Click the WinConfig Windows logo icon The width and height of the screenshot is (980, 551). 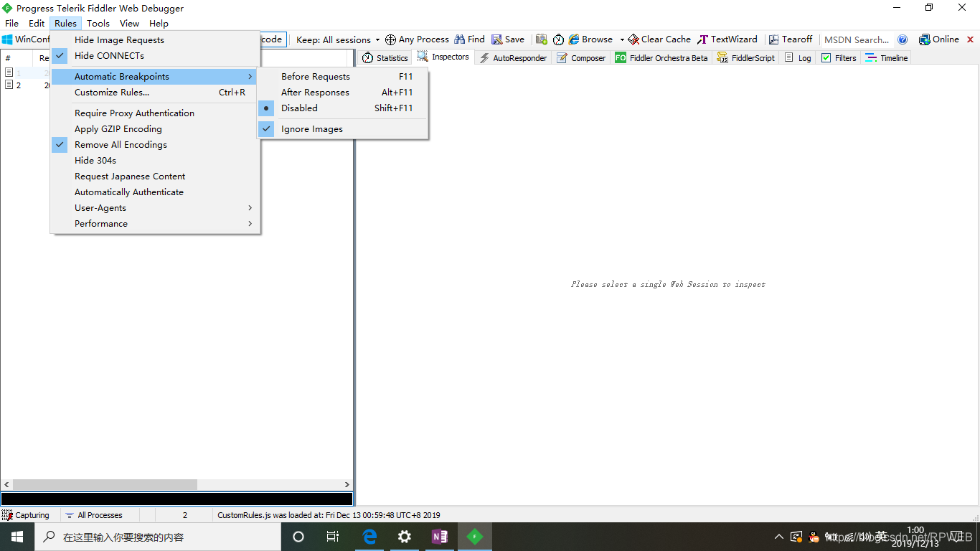[7, 39]
